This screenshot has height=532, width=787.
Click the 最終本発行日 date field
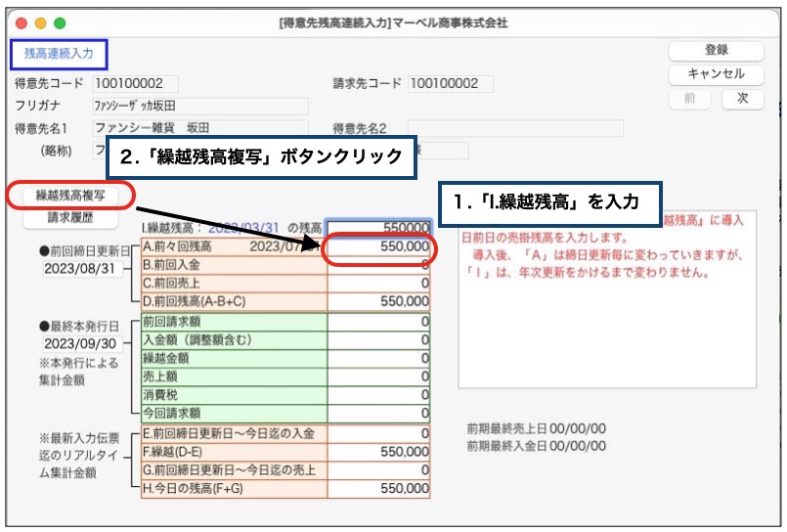pos(82,344)
